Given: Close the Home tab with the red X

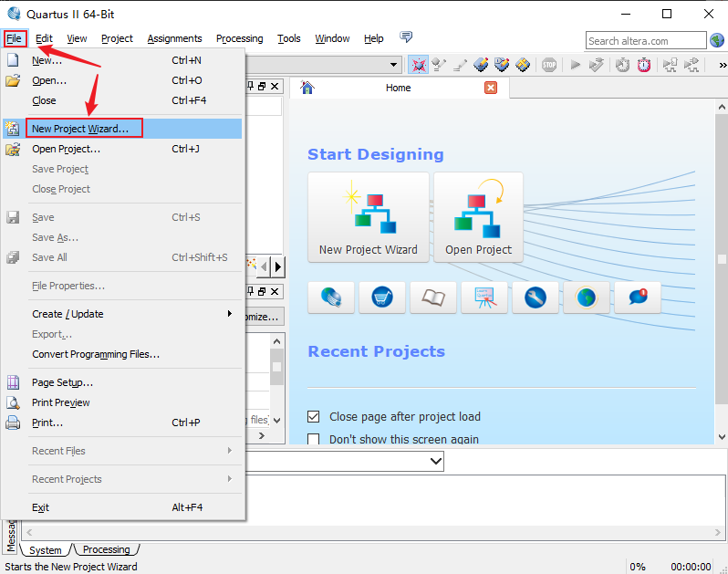Looking at the screenshot, I should (x=491, y=88).
